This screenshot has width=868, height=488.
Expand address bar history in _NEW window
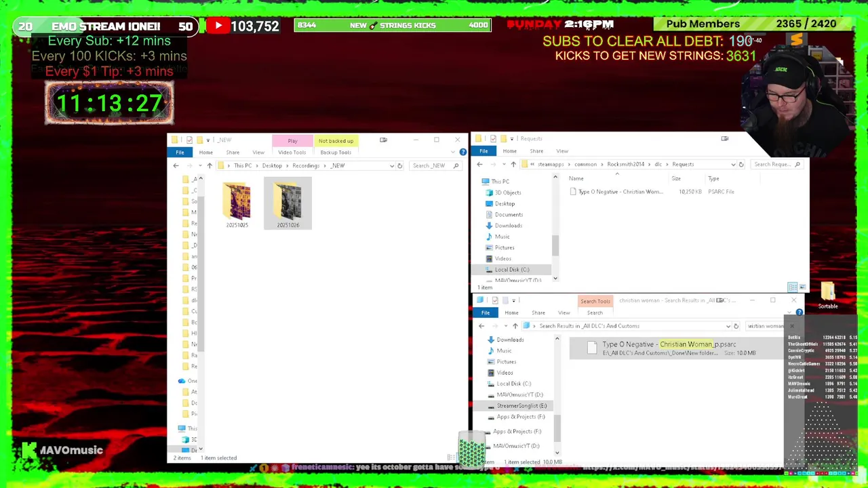tap(391, 165)
